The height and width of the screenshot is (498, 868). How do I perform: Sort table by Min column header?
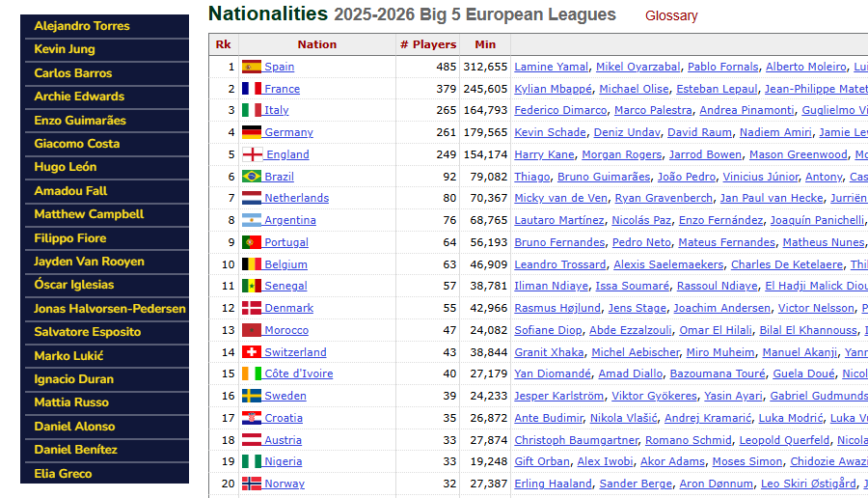[485, 44]
